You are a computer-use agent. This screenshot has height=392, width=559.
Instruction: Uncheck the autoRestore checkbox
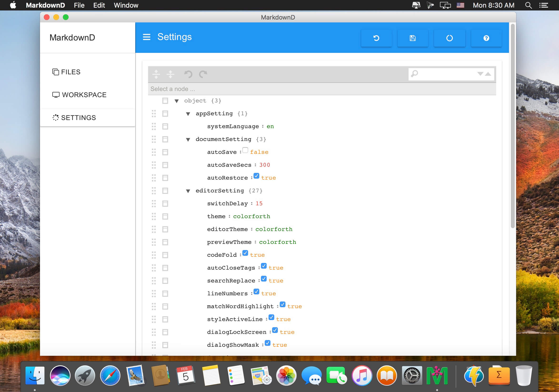coord(256,176)
